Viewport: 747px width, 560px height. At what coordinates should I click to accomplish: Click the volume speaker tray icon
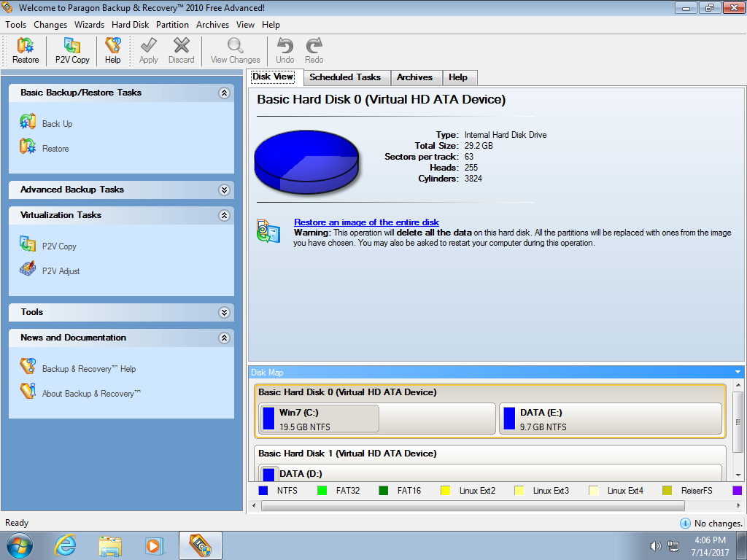(x=655, y=546)
